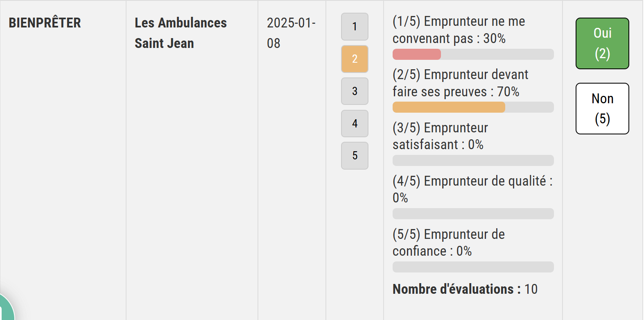Vote with the Non (5) button

click(602, 109)
